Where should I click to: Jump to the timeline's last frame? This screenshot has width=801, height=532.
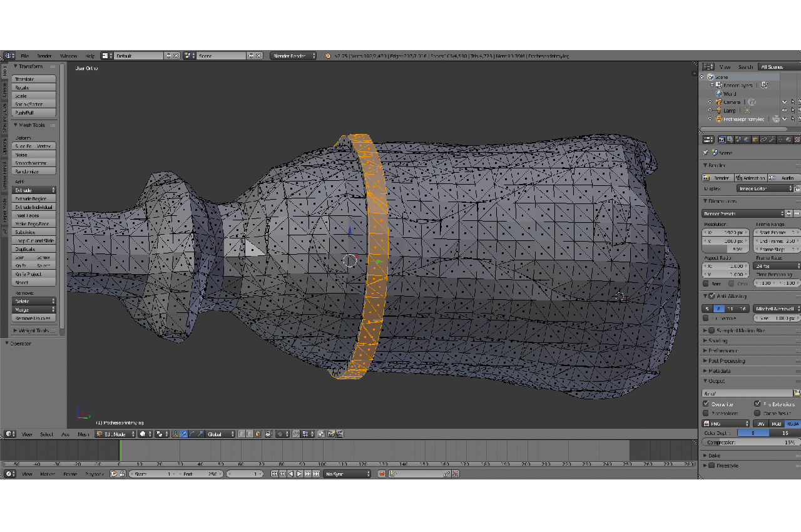[x=316, y=474]
